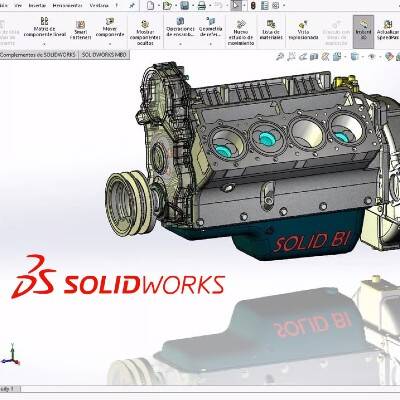Screen dimensions: 400x400
Task: Click the appearance color sphere icon
Action: [x=389, y=57]
